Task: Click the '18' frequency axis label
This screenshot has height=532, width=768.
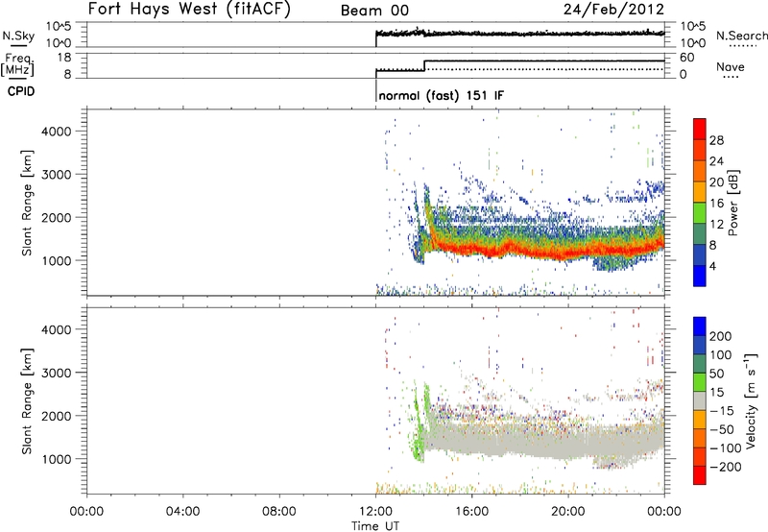Action: 63,58
